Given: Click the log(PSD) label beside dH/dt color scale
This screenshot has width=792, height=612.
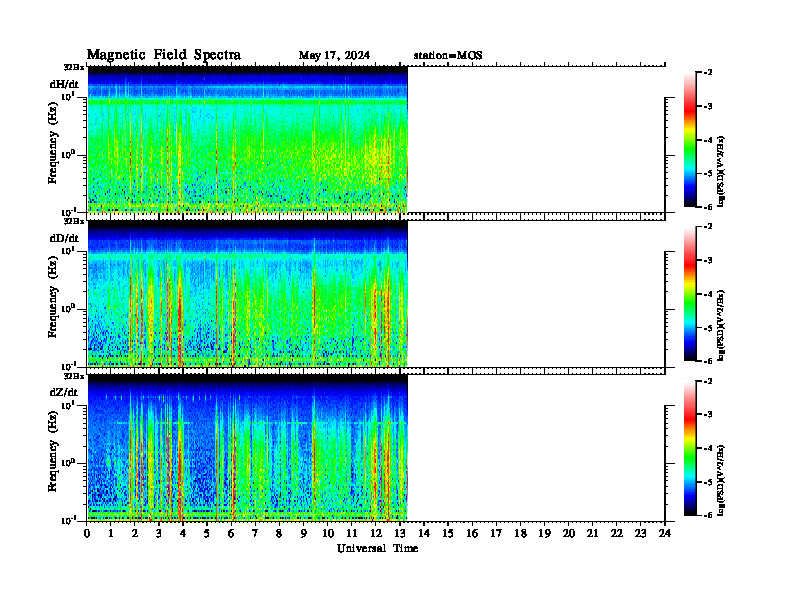Looking at the screenshot, I should pyautogui.click(x=721, y=172).
